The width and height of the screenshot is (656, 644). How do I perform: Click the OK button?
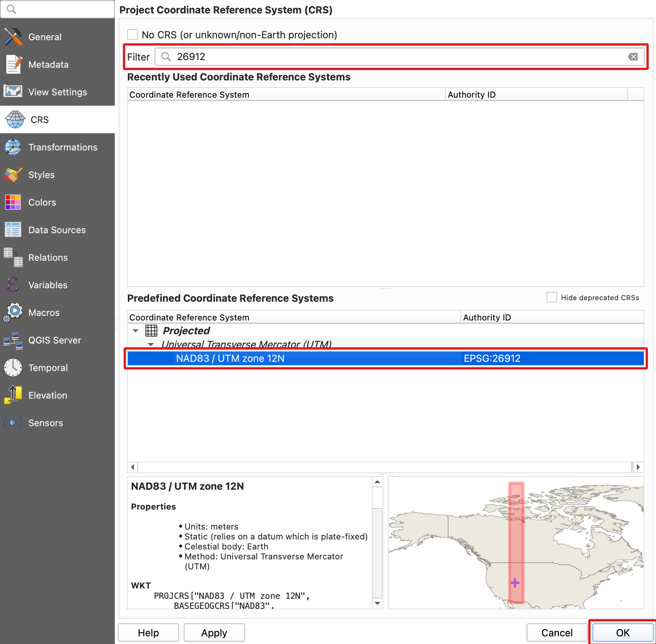(x=623, y=633)
